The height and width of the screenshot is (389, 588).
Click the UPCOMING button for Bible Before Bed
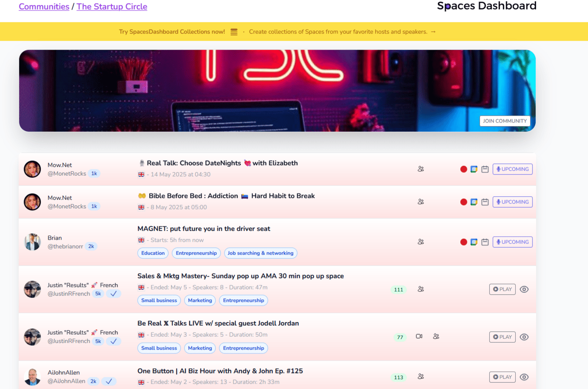(512, 202)
